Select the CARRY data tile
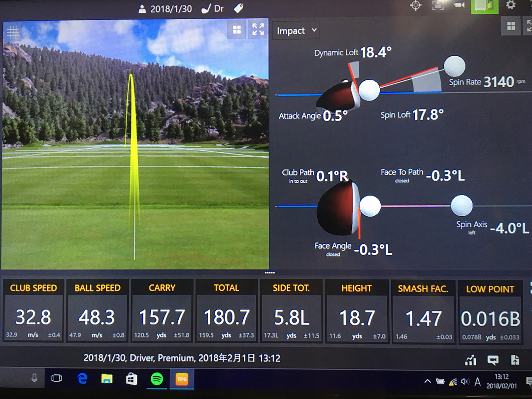The height and width of the screenshot is (399, 532). (162, 311)
